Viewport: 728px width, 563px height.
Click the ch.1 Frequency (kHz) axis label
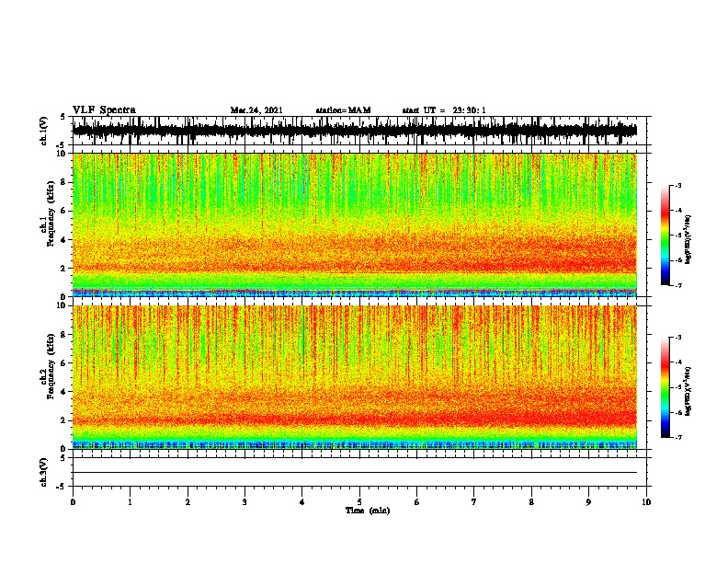click(x=48, y=213)
